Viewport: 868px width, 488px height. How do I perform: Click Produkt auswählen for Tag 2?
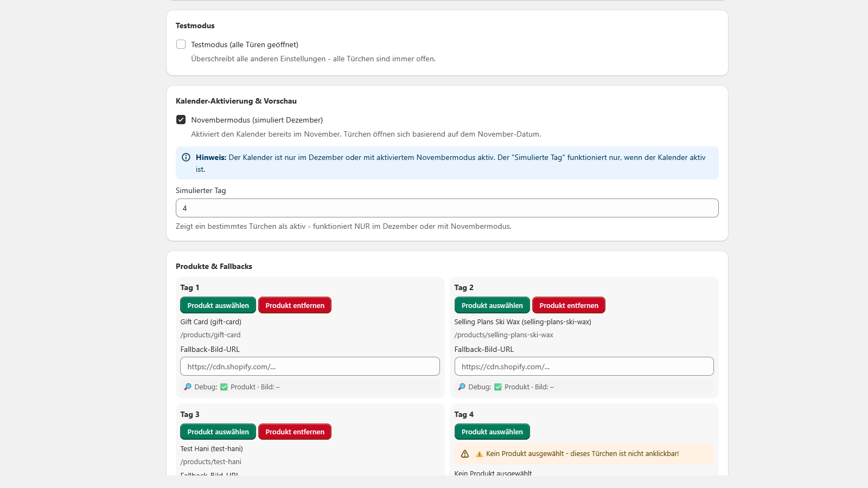tap(492, 305)
